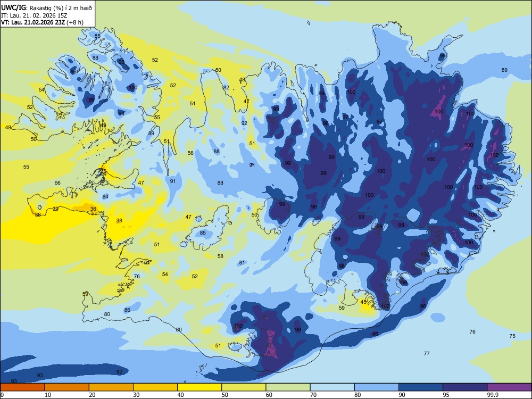The height and width of the screenshot is (399, 532).
Task: Click the legend tick label '95'
Action: click(x=446, y=395)
